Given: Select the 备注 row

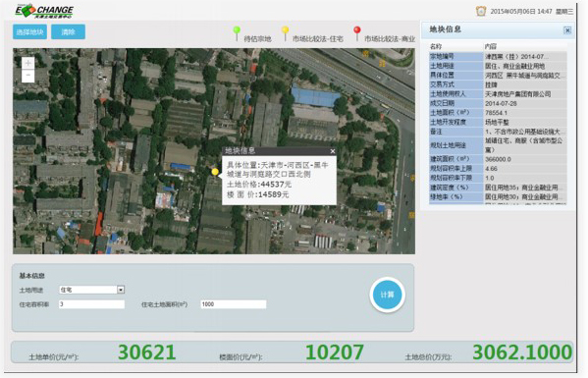Looking at the screenshot, I should [x=498, y=132].
